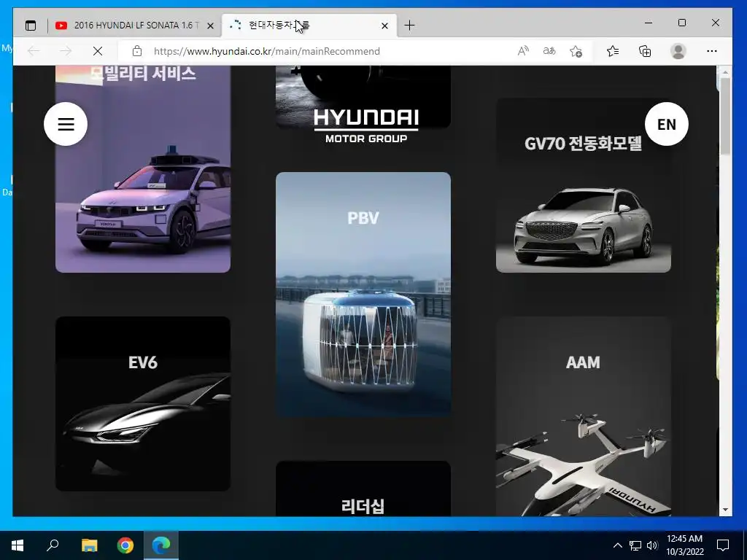Click the Hyundai Motor Group logo
Screen dimensions: 747x560
click(366, 125)
